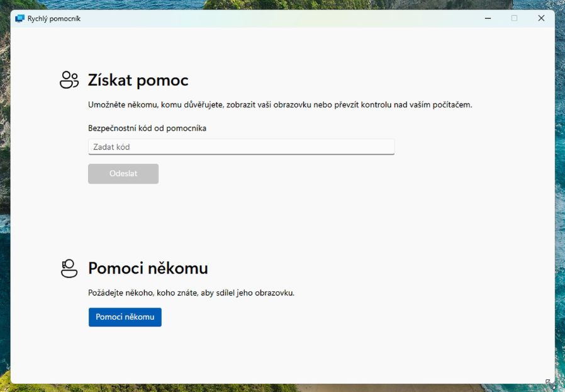Click the disabled maximize window button
Screen dimensions: 565x392
(514, 18)
